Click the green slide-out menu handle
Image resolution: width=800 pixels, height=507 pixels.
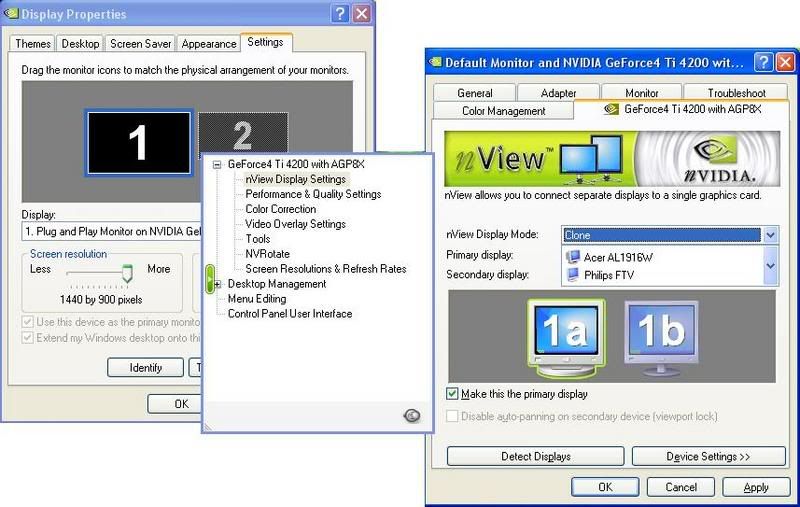point(209,279)
